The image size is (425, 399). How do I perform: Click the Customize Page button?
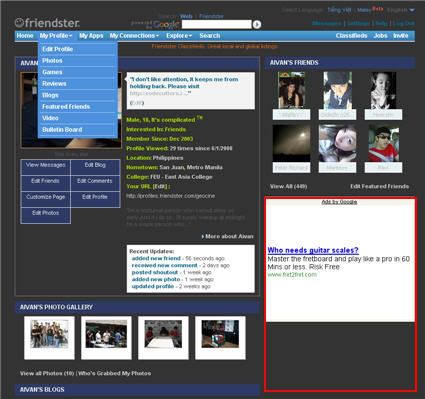point(46,197)
